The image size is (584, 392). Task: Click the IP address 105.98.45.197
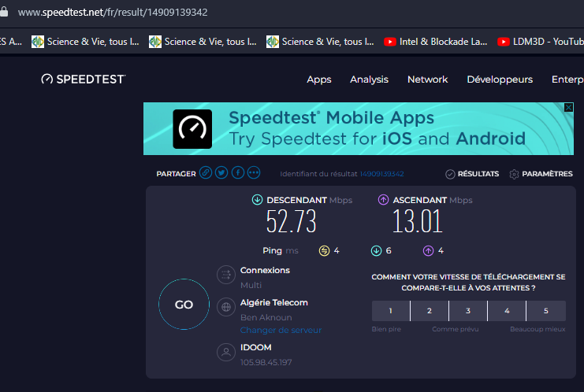[x=266, y=362]
